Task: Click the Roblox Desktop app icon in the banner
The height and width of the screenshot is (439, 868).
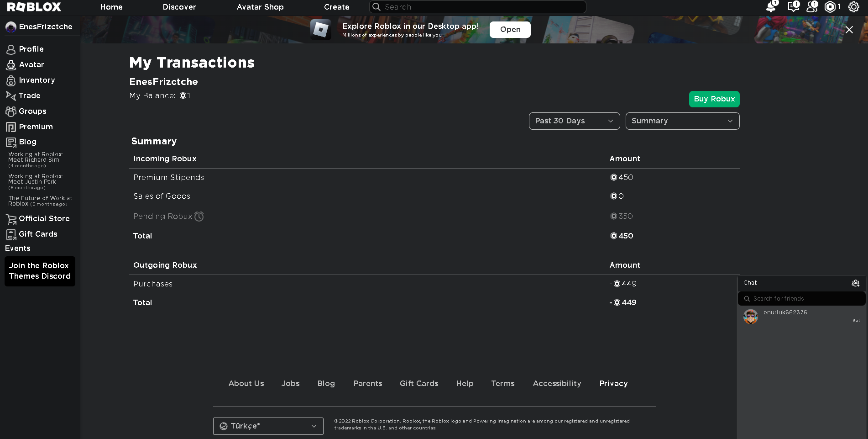Action: [321, 30]
